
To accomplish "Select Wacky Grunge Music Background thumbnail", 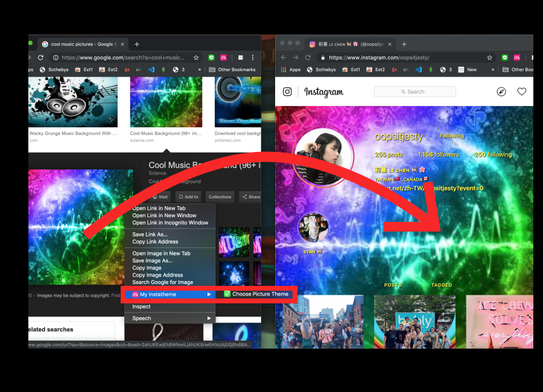I will tap(73, 102).
